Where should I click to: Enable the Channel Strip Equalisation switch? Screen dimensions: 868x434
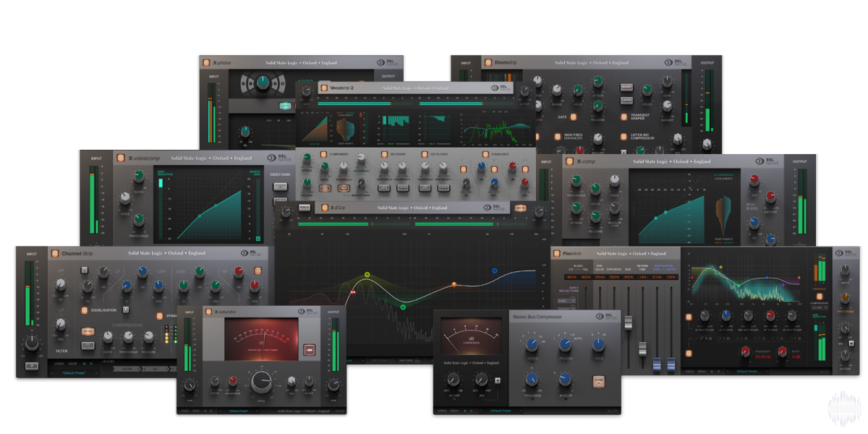[84, 310]
